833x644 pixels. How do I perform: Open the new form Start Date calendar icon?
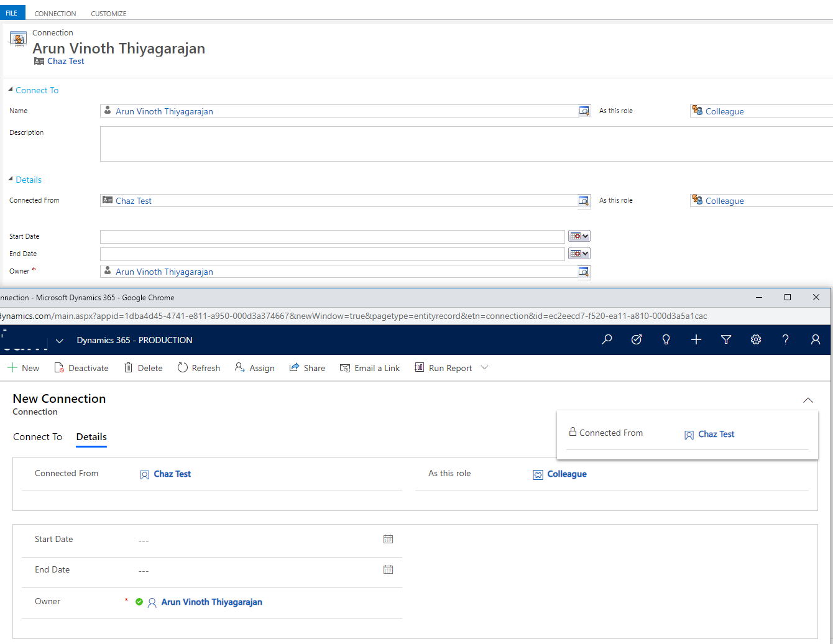tap(389, 539)
